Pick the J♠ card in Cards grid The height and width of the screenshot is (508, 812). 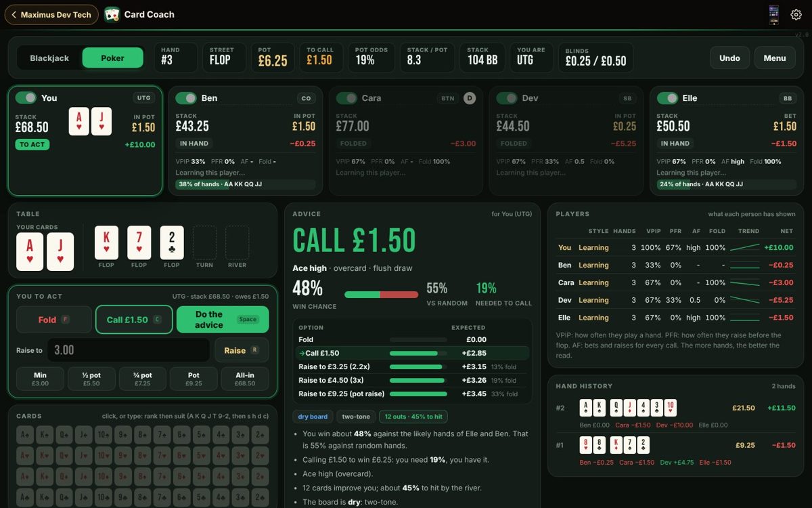click(84, 435)
